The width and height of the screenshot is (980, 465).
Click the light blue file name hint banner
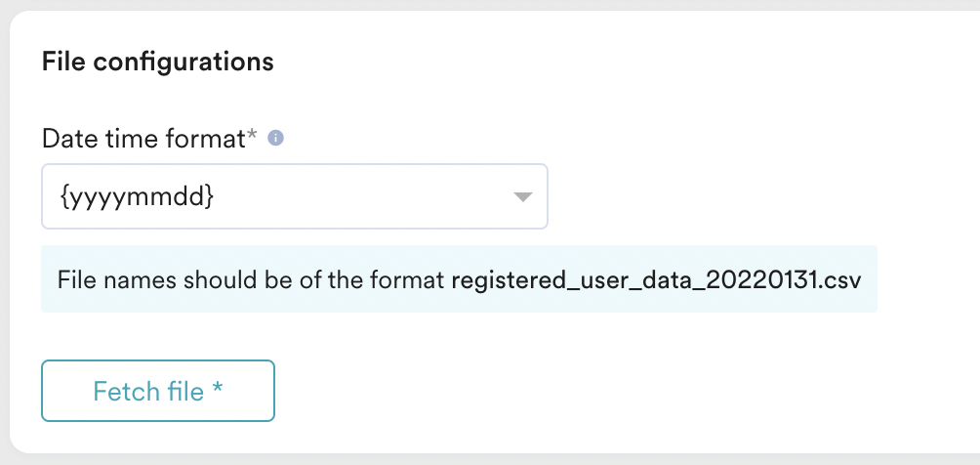coord(460,278)
